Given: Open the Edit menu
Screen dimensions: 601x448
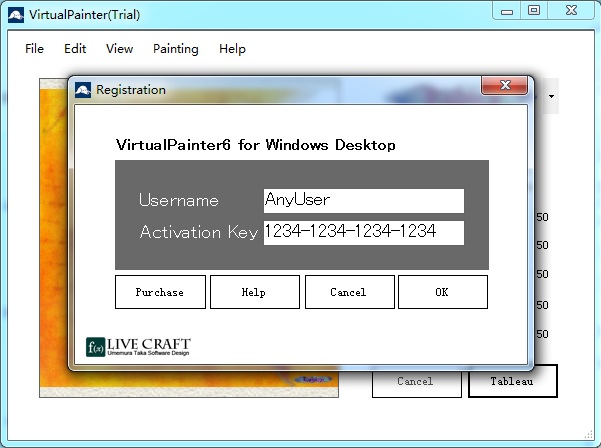Looking at the screenshot, I should click(75, 49).
